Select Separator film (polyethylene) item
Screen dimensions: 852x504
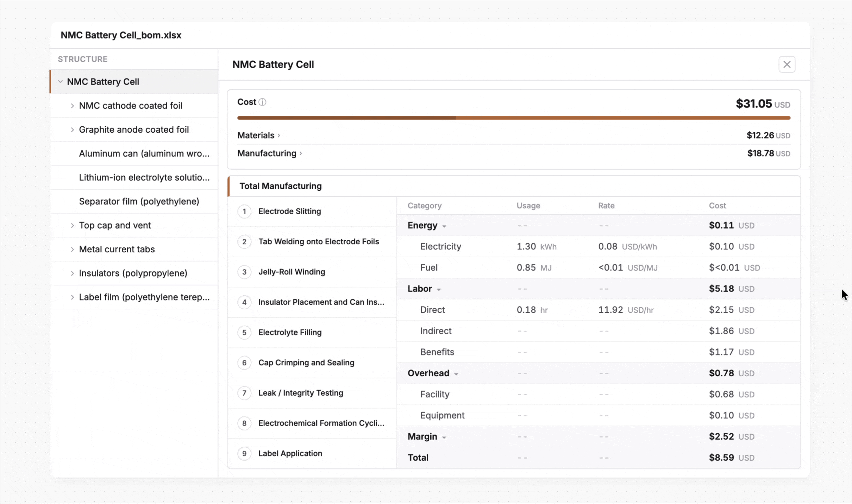[x=139, y=201]
